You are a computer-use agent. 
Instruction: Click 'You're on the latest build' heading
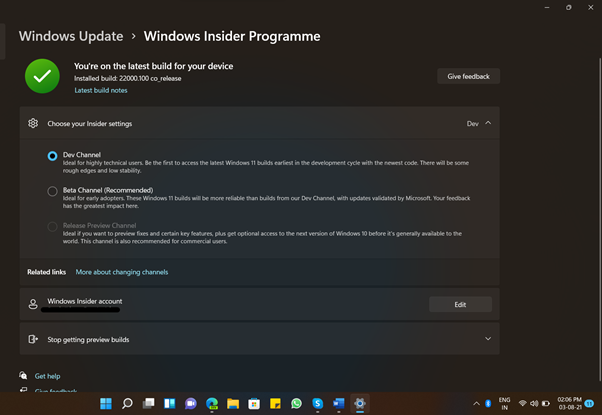point(154,66)
